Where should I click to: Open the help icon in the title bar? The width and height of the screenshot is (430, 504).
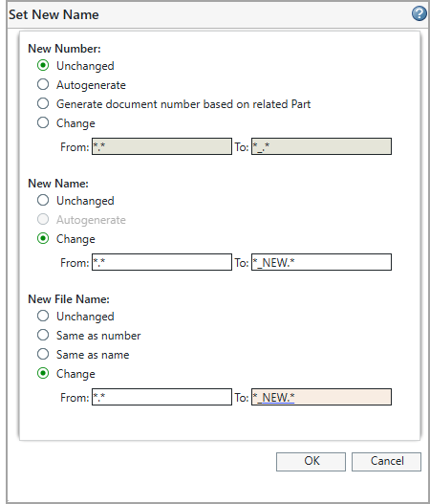pyautogui.click(x=419, y=13)
